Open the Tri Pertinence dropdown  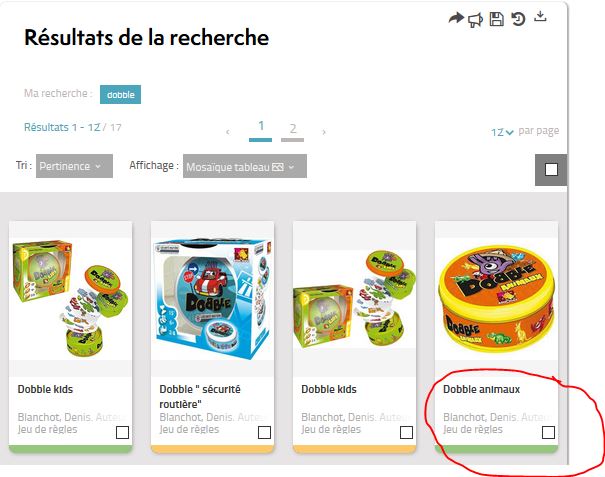[74, 166]
